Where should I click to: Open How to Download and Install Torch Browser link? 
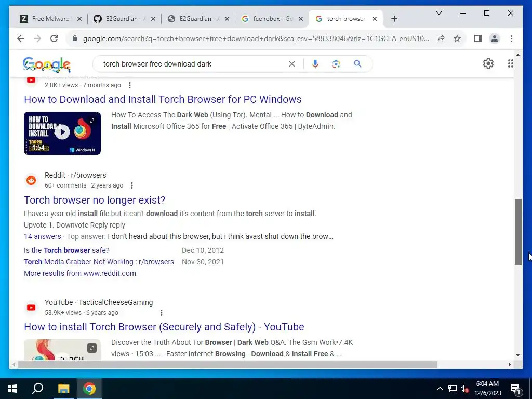pyautogui.click(x=163, y=99)
